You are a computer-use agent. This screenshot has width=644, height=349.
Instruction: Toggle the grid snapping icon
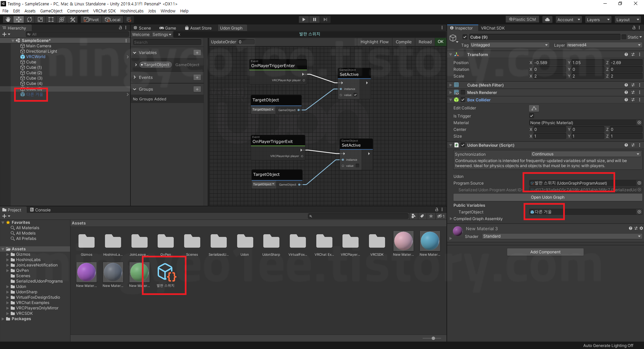pos(129,19)
